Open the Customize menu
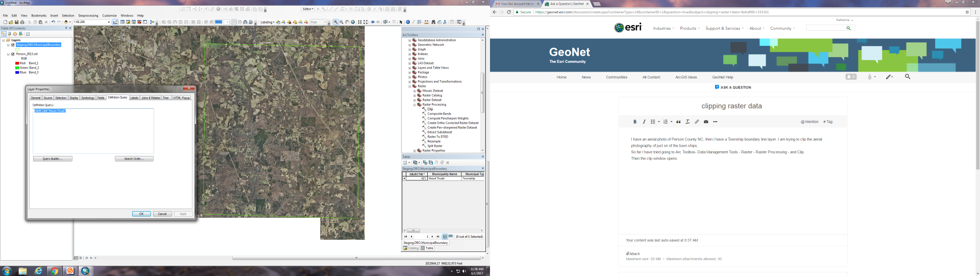 [109, 15]
